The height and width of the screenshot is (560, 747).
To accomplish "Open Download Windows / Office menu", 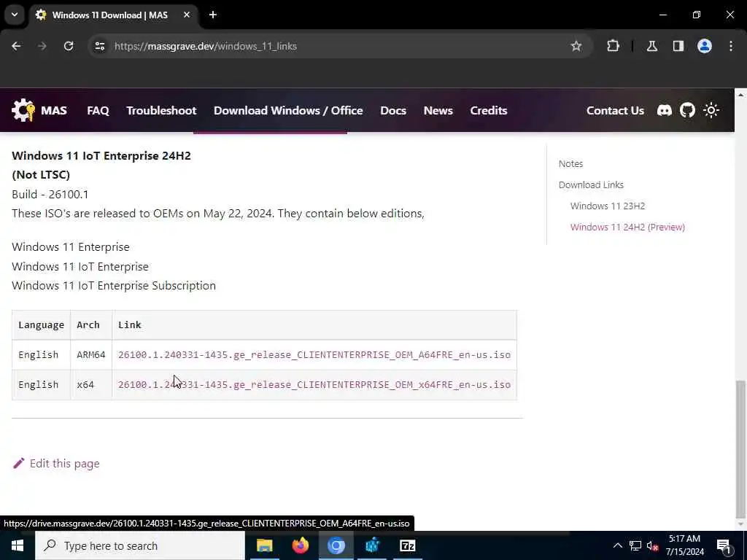I will click(288, 111).
